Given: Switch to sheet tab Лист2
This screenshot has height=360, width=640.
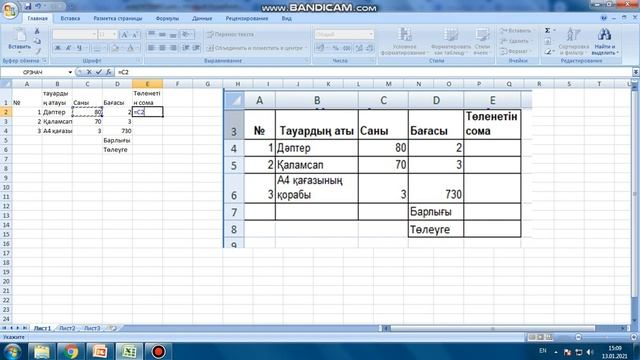Looking at the screenshot, I should coord(67,328).
